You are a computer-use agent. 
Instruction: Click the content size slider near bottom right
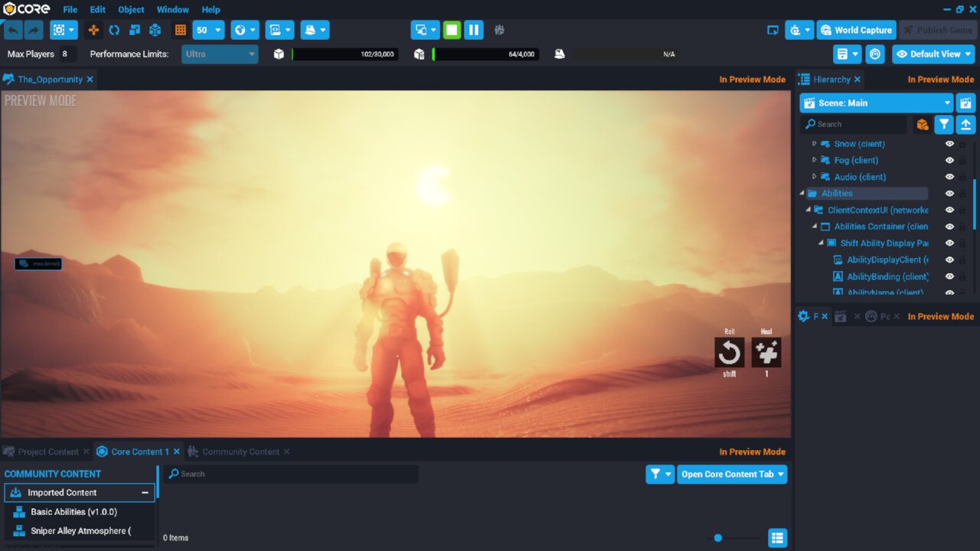tap(717, 538)
